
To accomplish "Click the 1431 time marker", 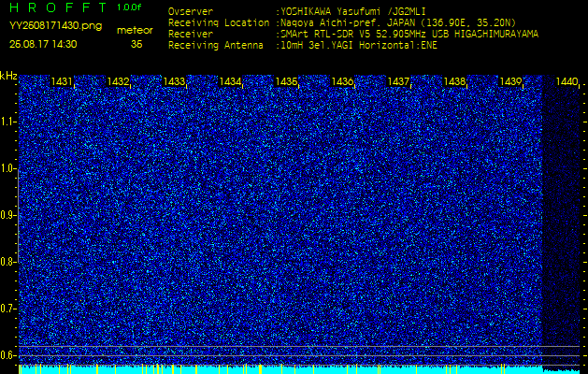I will click(62, 81).
